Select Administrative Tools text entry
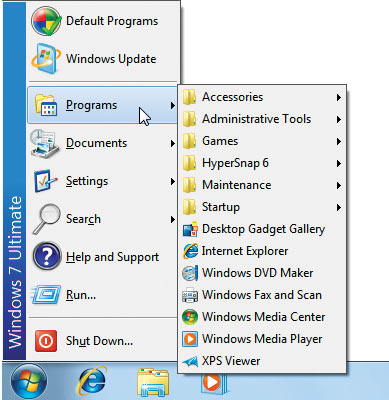The width and height of the screenshot is (389, 400). click(256, 119)
